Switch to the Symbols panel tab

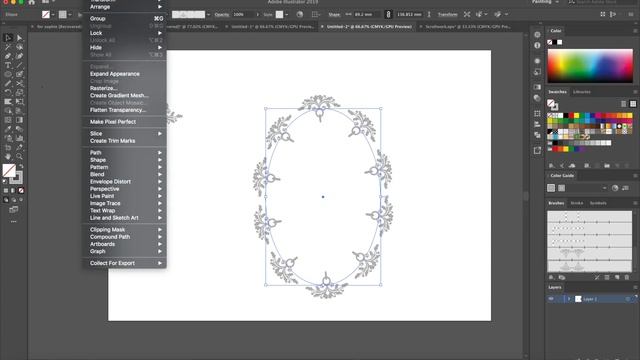[598, 203]
